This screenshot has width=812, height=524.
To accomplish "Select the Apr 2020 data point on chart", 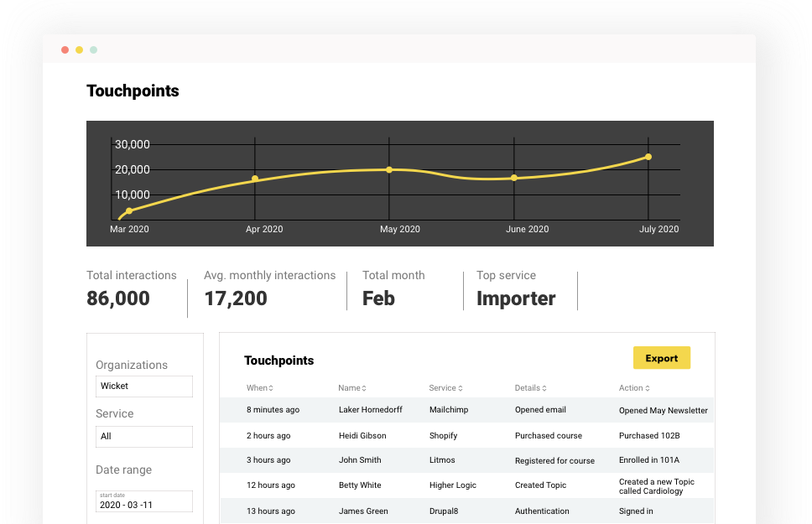I will [x=255, y=179].
